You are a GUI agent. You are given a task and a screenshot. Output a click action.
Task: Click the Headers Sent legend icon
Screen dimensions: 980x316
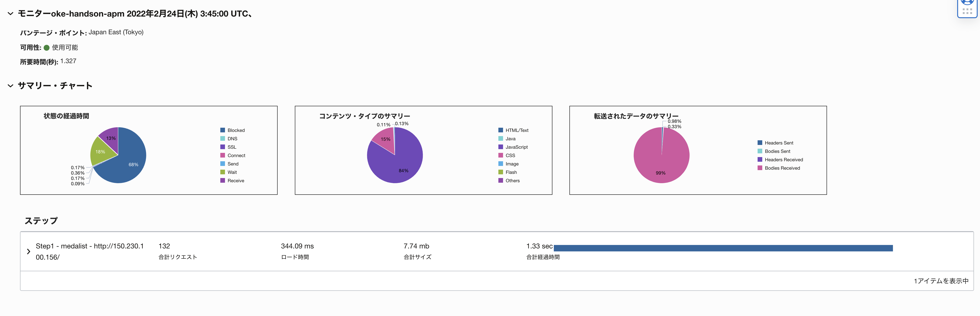click(760, 143)
